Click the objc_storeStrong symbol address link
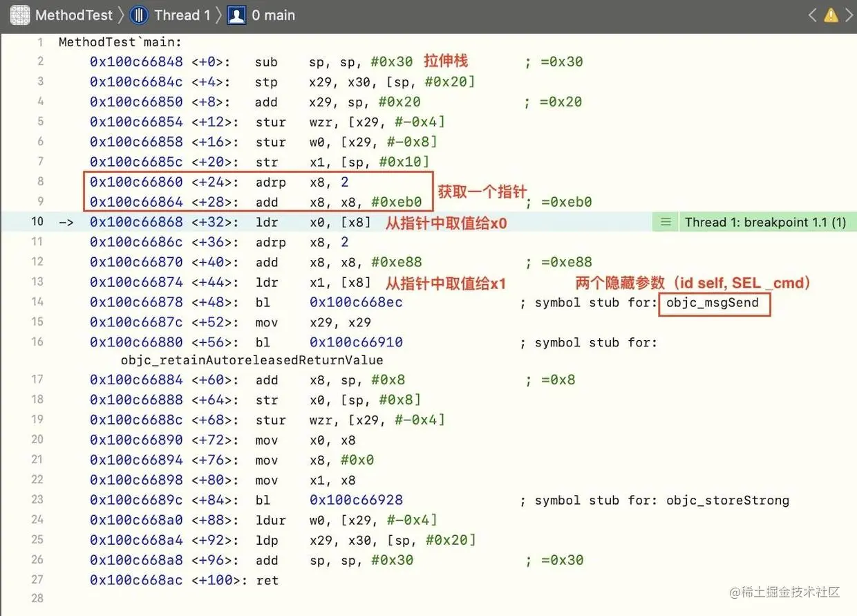Viewport: 857px width, 616px height. (x=355, y=500)
